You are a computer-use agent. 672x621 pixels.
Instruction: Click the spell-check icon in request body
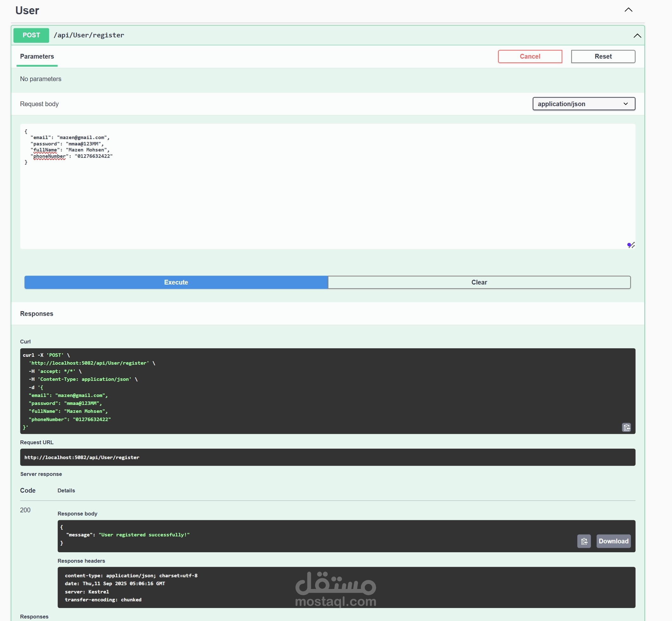point(631,245)
